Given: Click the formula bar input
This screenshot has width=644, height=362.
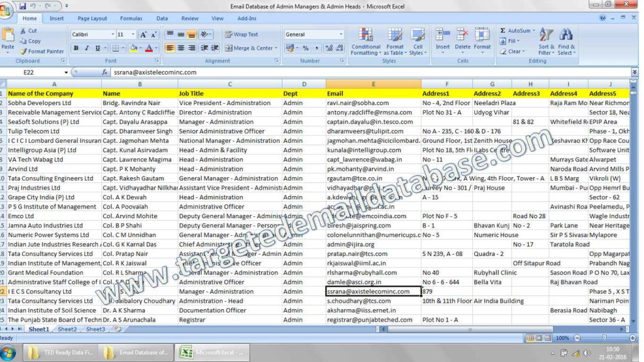Looking at the screenshot, I should click(370, 72).
